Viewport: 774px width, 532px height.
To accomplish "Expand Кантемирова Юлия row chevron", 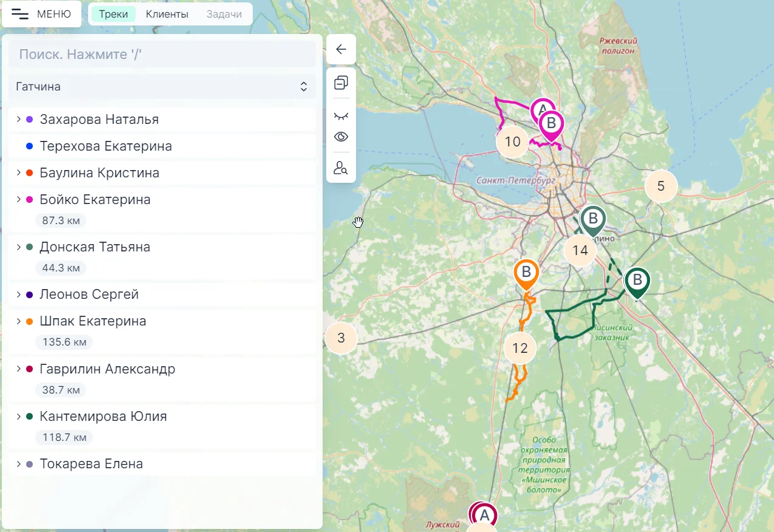I will [x=19, y=417].
